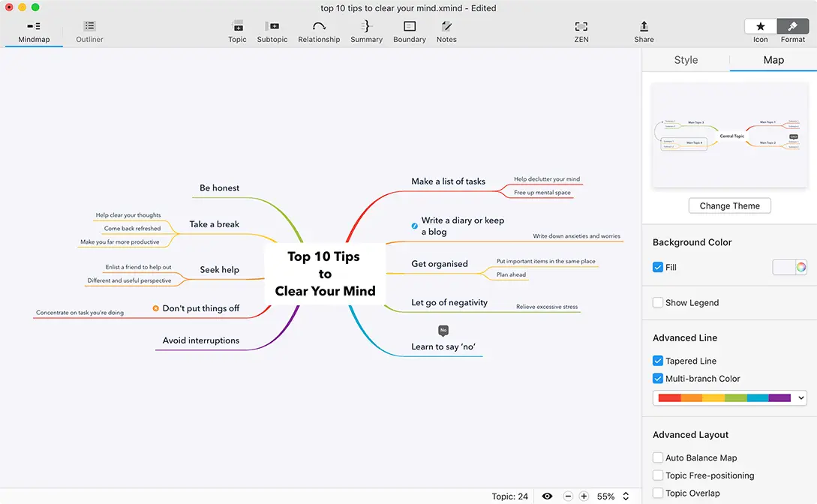The height and width of the screenshot is (504, 817).
Task: Click the Change Theme button
Action: tap(729, 205)
